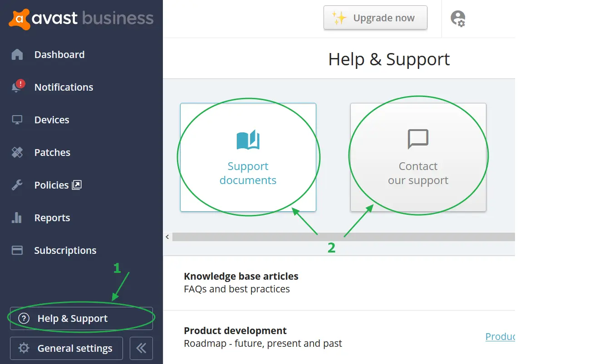
Task: Open Dashboard via the home icon
Action: coord(17,54)
